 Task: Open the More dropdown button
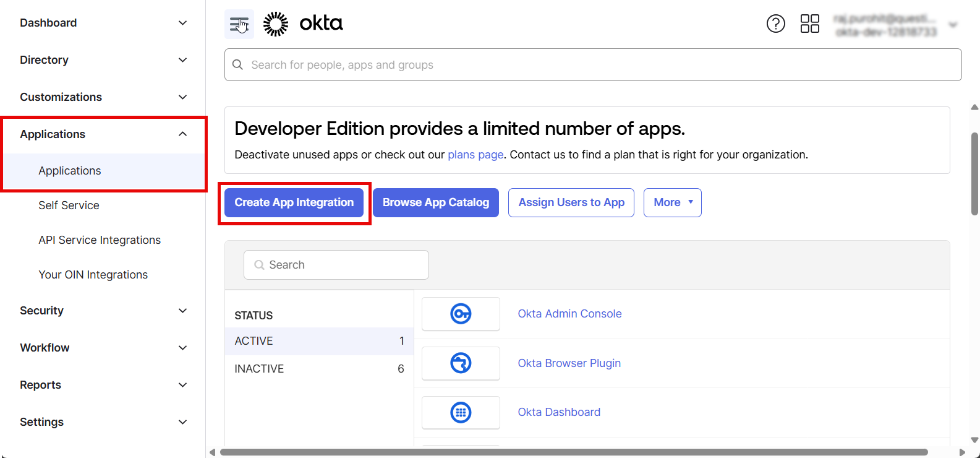672,202
